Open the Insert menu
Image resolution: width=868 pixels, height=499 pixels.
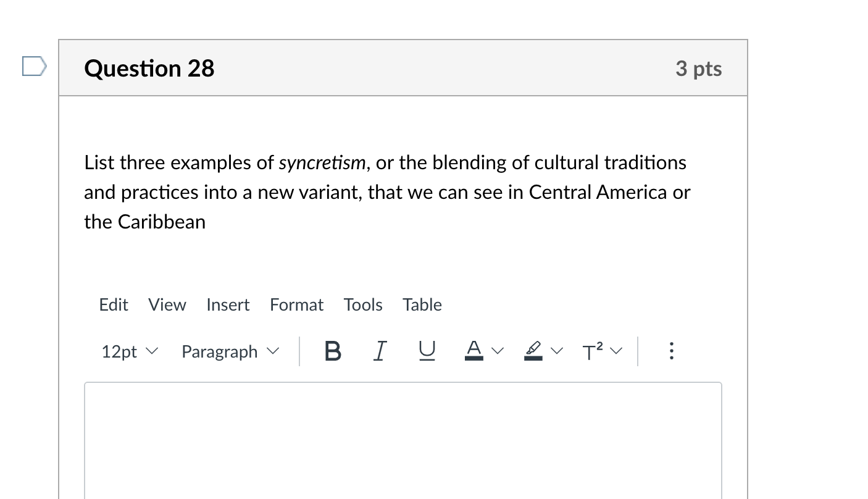(x=228, y=304)
